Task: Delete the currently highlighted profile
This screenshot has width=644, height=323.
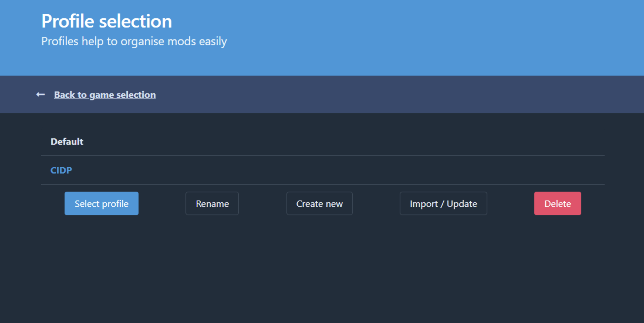Action: 557,203
